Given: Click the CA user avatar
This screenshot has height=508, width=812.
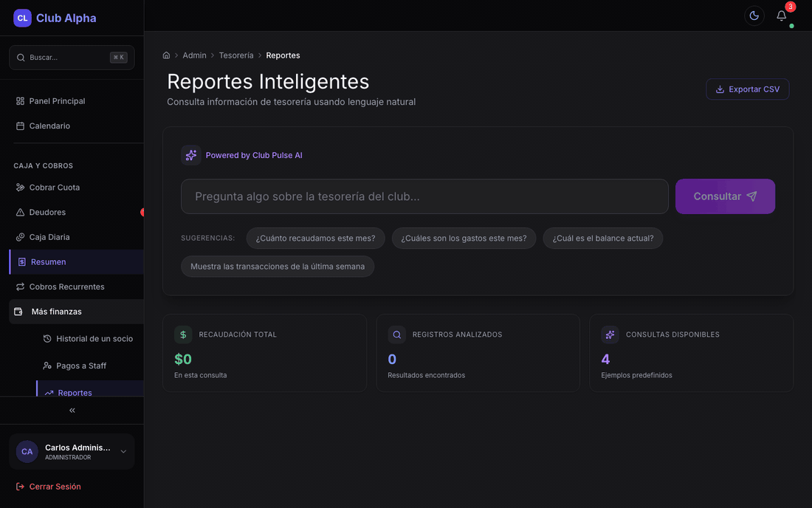Looking at the screenshot, I should [x=27, y=452].
